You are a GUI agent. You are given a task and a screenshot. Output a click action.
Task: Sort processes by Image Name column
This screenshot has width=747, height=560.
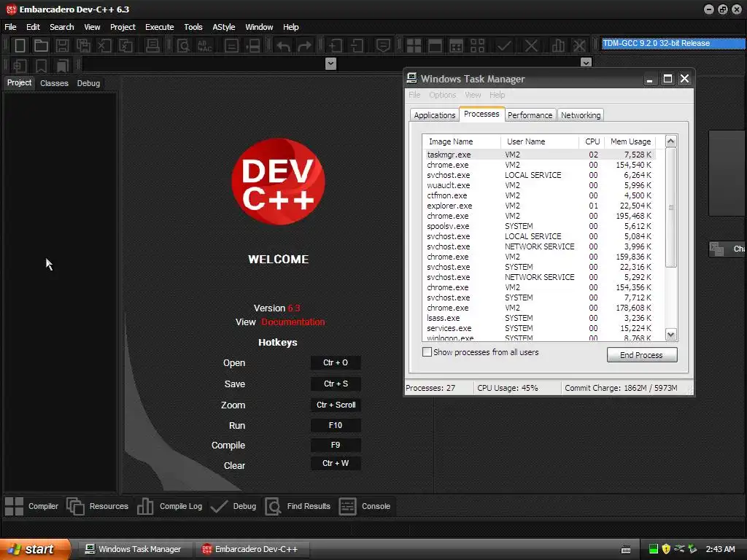tap(461, 141)
